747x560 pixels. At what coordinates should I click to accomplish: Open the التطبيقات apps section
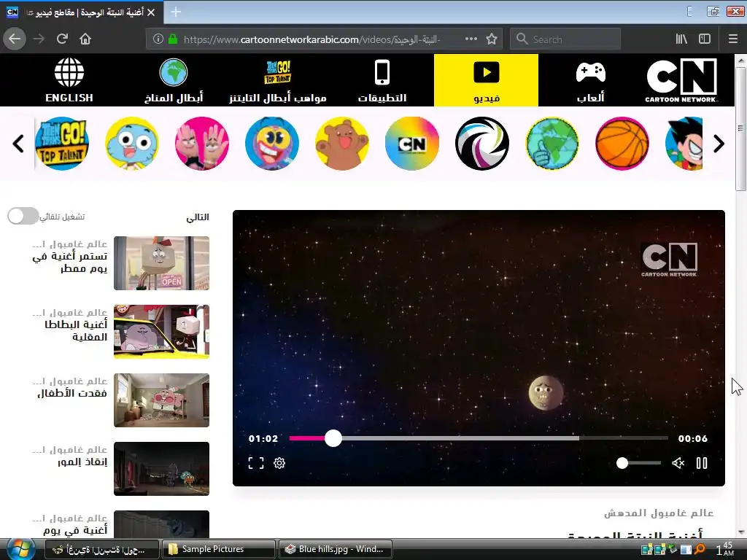[382, 80]
